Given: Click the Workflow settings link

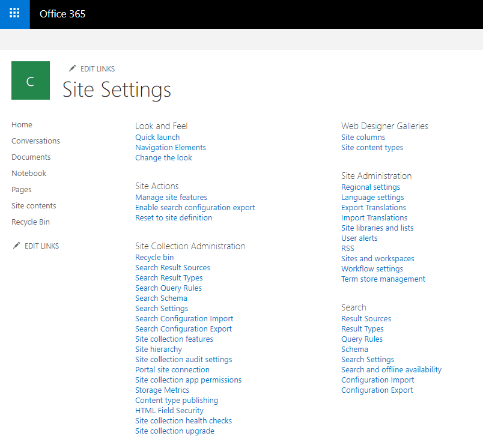Looking at the screenshot, I should [x=372, y=269].
